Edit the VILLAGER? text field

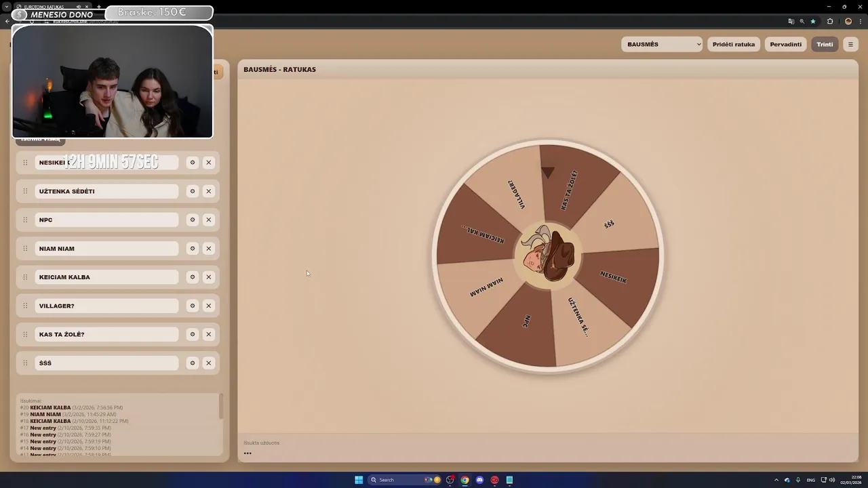[x=106, y=306]
